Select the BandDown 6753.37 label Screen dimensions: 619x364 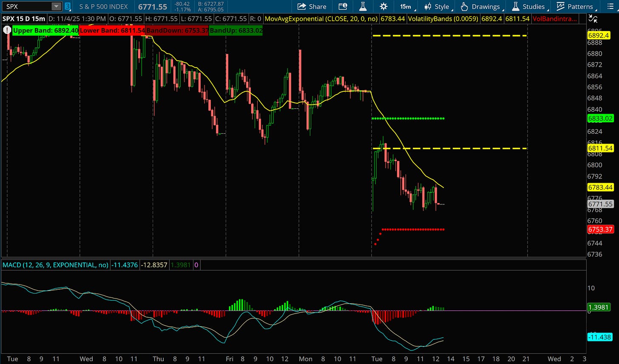tap(177, 31)
